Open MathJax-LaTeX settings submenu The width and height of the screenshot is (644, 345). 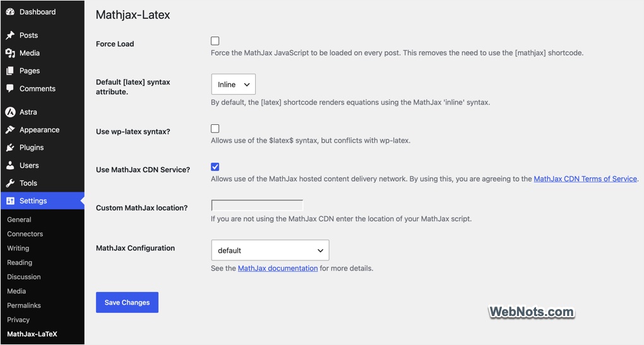[32, 334]
